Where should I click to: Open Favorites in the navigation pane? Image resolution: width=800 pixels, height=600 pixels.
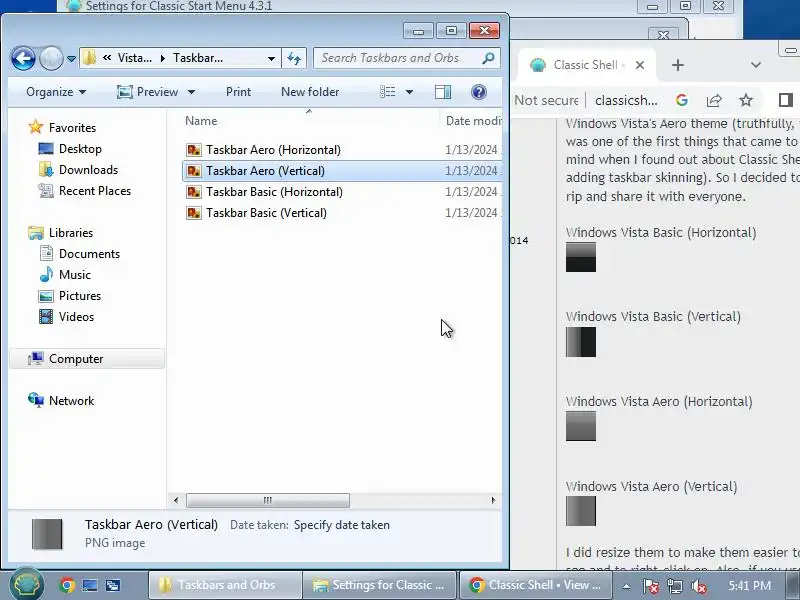tap(72, 128)
